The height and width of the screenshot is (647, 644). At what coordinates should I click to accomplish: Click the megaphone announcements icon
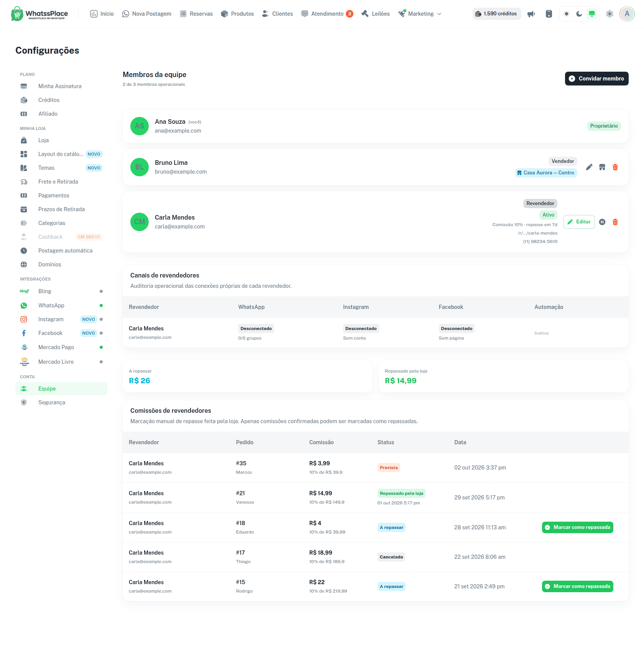click(x=531, y=14)
